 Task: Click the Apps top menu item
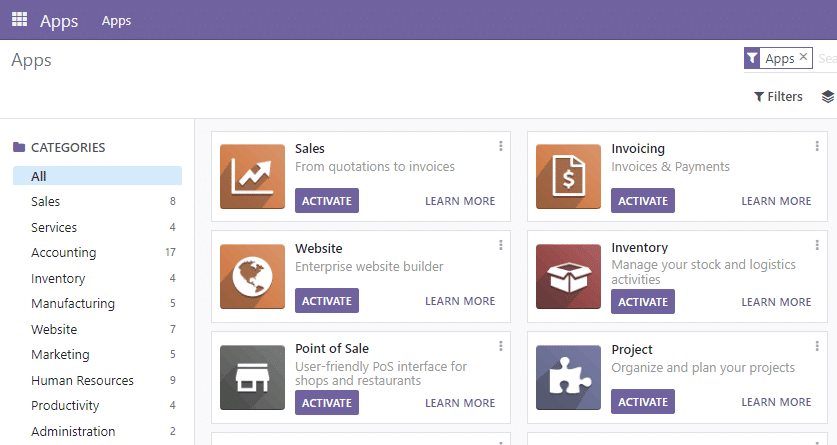pyautogui.click(x=116, y=21)
